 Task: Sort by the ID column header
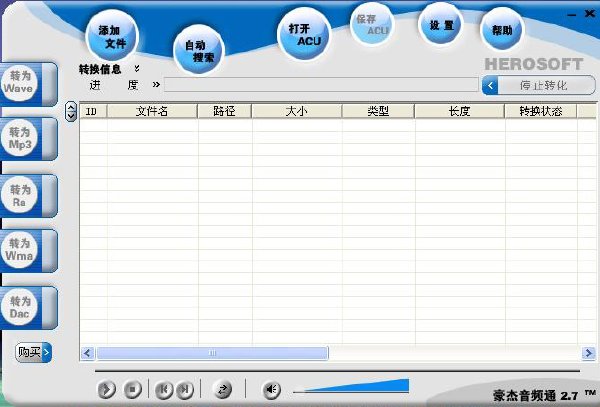click(93, 111)
